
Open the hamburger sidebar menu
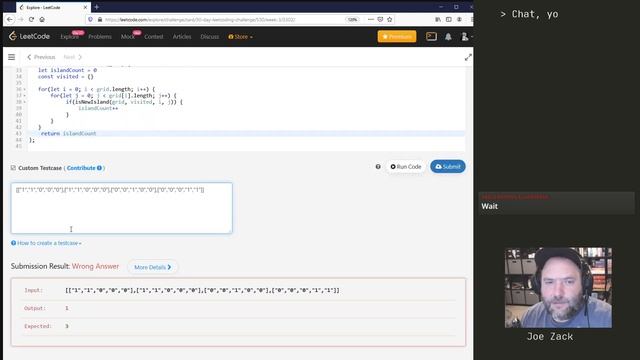click(11, 57)
